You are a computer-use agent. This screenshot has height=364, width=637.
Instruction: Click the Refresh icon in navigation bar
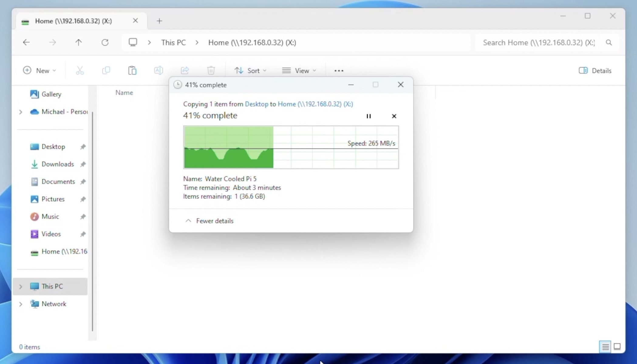coord(105,42)
